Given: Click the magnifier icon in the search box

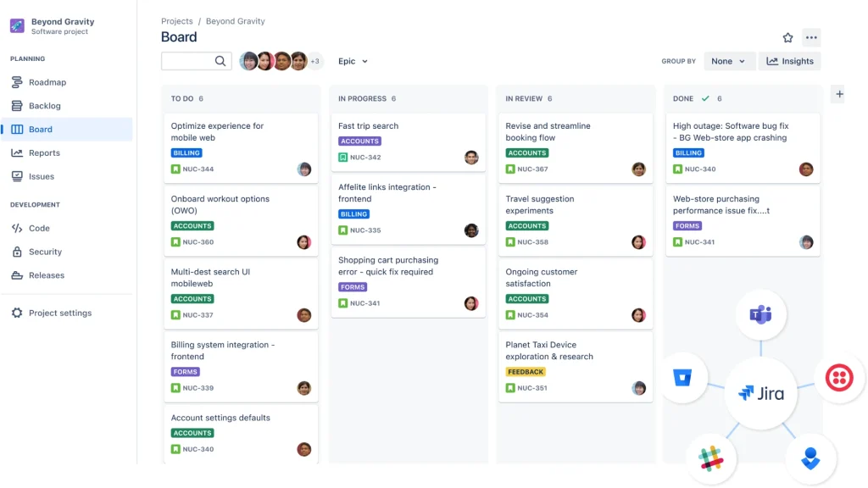Looking at the screenshot, I should tap(220, 61).
